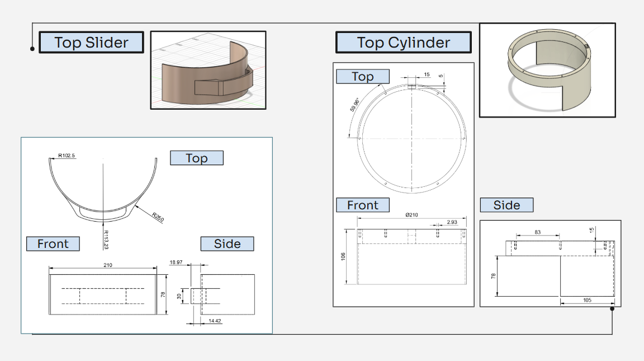644x361 pixels.
Task: Click the Top Cylinder 3D render thumbnail
Action: [548, 68]
